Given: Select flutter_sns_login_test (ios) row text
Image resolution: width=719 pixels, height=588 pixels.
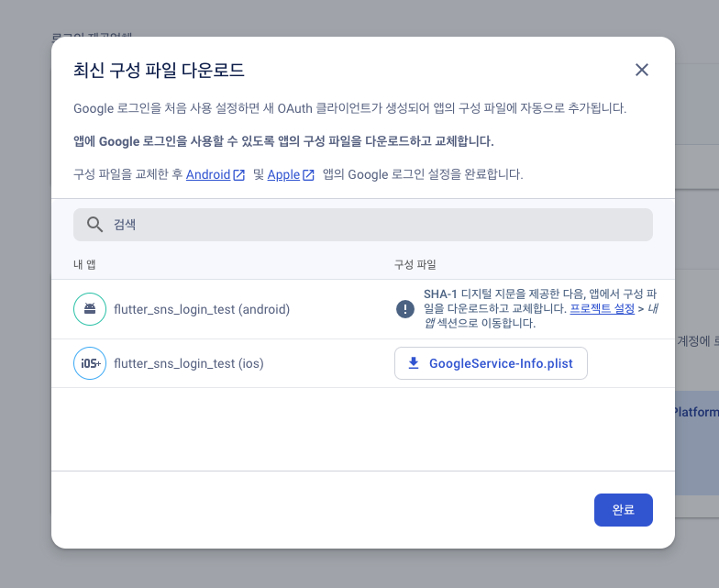Looking at the screenshot, I should point(189,363).
